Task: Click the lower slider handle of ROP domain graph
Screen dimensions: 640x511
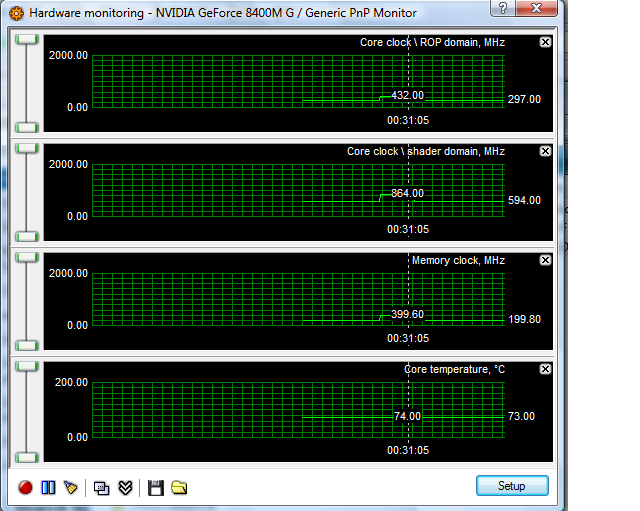Action: point(27,127)
